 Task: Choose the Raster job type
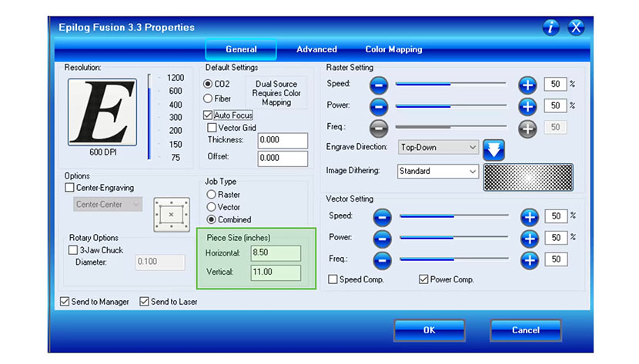[211, 195]
